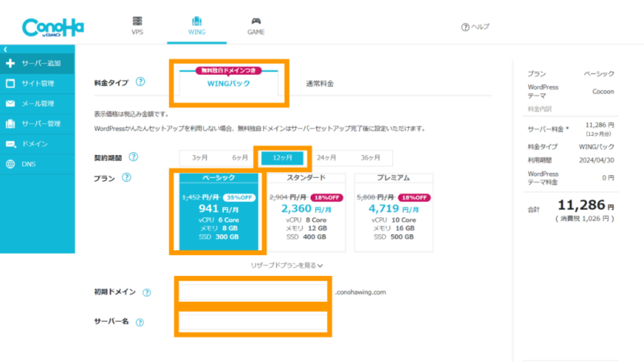Click the .conohawing.com domain suffix
Image resolution: width=644 pixels, height=362 pixels.
(x=360, y=292)
